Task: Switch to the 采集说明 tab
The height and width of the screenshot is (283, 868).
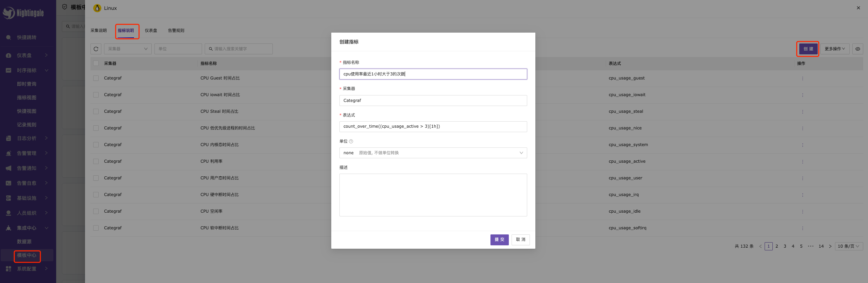Action: (x=99, y=31)
